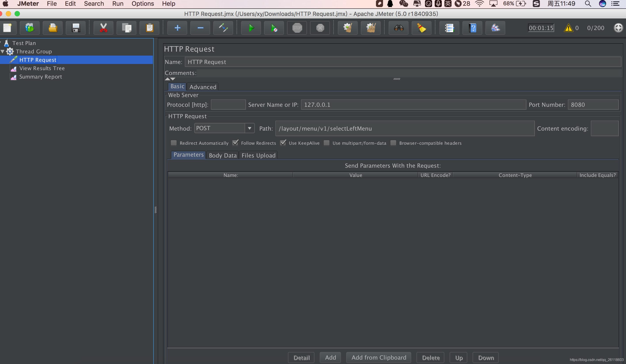This screenshot has height=364, width=626.
Task: Save the test plan with floppy icon
Action: pyautogui.click(x=76, y=28)
